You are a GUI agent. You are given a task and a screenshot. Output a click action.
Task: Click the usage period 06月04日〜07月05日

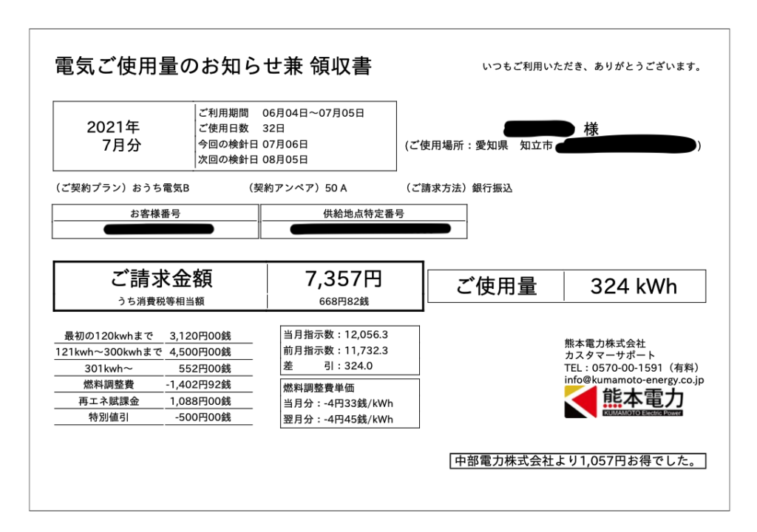click(313, 114)
